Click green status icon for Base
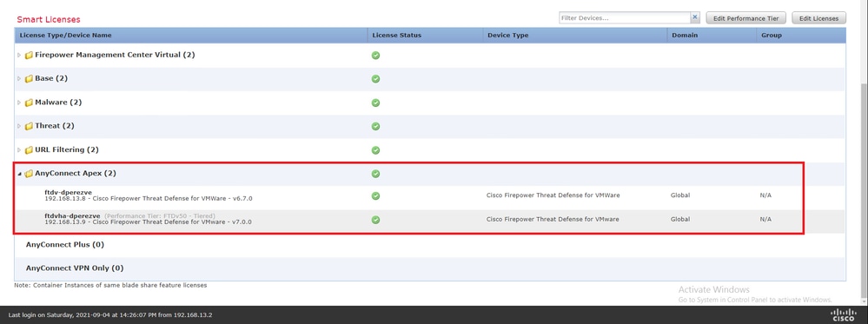868x324 pixels. [x=375, y=79]
